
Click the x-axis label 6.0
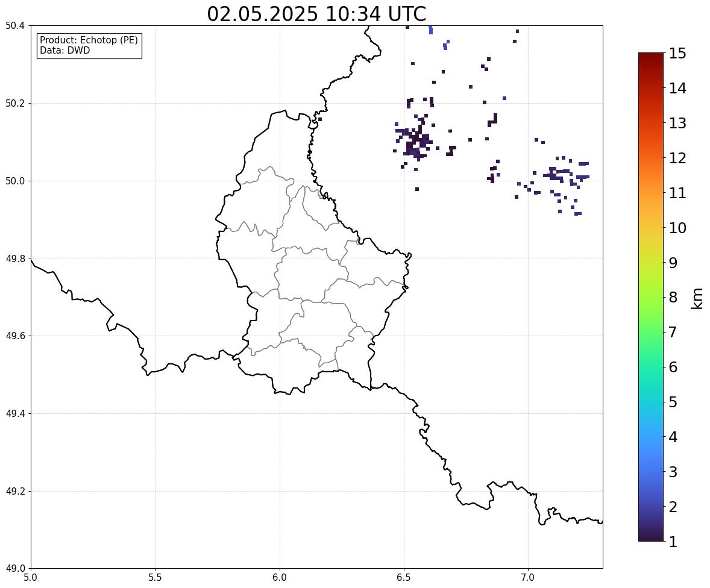click(280, 578)
